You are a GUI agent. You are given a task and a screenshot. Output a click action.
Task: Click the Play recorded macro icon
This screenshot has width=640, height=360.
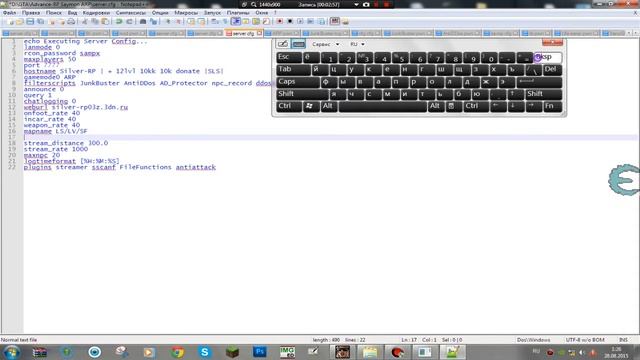(300, 21)
